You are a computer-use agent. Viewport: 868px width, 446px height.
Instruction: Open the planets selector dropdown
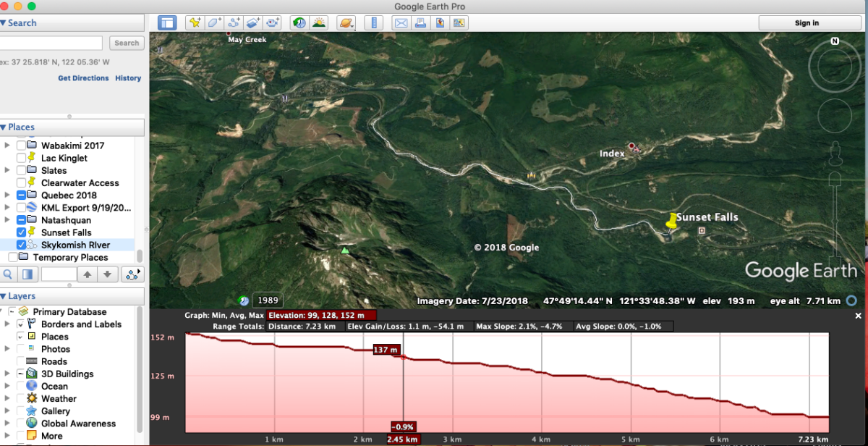[346, 22]
